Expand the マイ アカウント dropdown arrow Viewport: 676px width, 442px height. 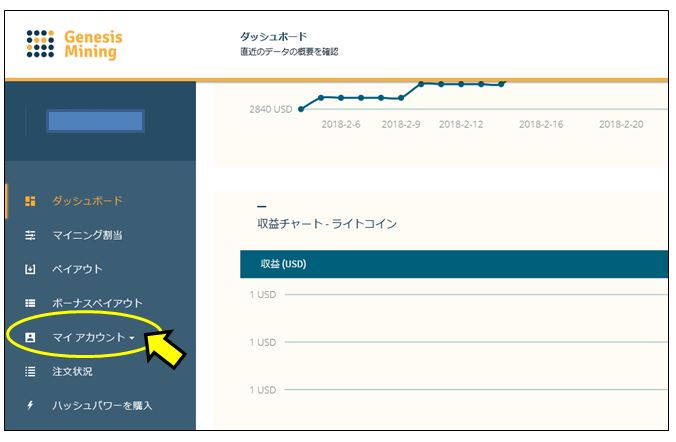pyautogui.click(x=132, y=338)
